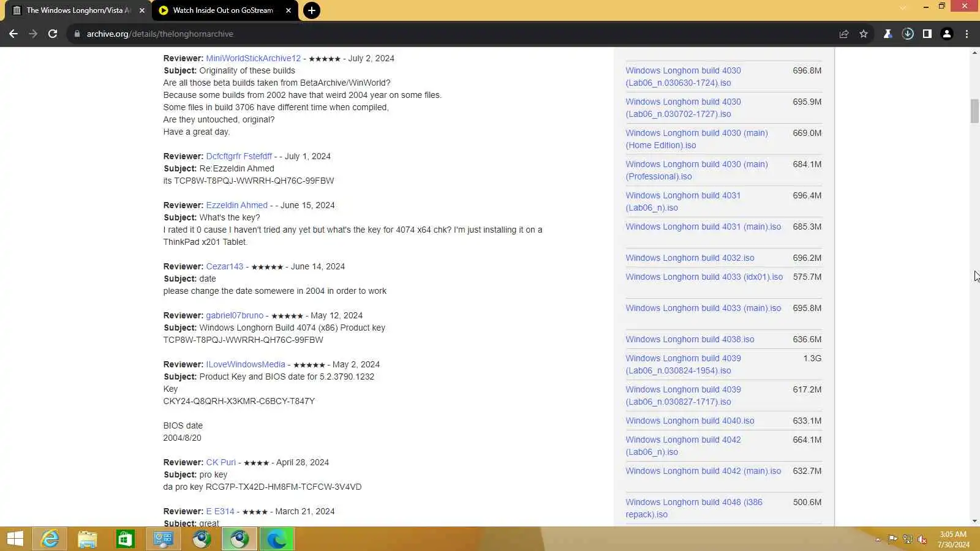The image size is (980, 551).
Task: Download build 4031 (Lab06_n) ISO
Action: (x=684, y=201)
